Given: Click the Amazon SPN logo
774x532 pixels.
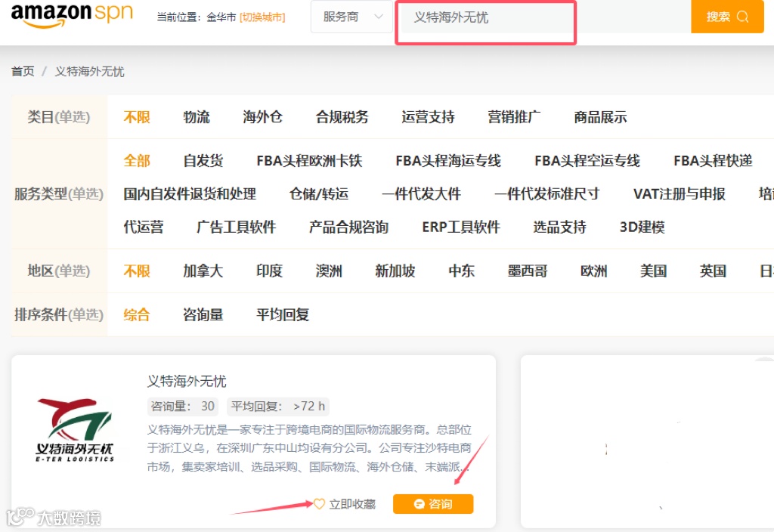Looking at the screenshot, I should point(72,16).
